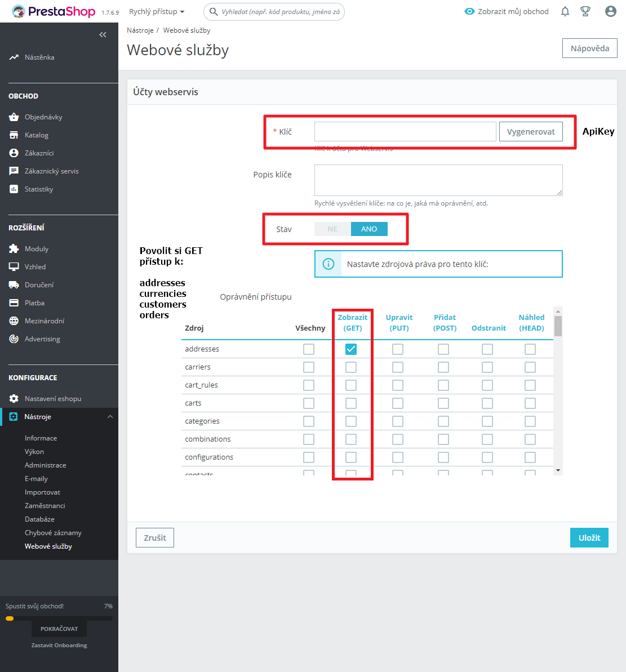Click the Zobrazit můj obchod link

point(513,12)
